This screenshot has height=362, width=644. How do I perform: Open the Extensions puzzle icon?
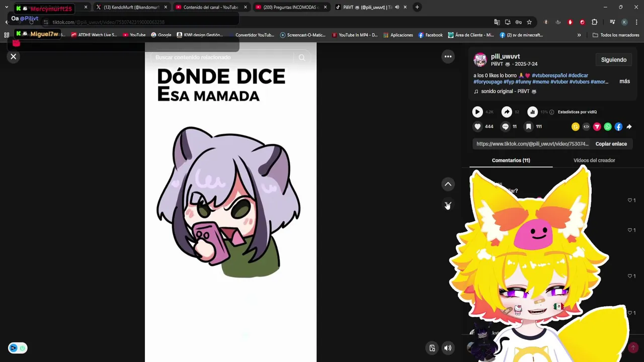tap(594, 22)
